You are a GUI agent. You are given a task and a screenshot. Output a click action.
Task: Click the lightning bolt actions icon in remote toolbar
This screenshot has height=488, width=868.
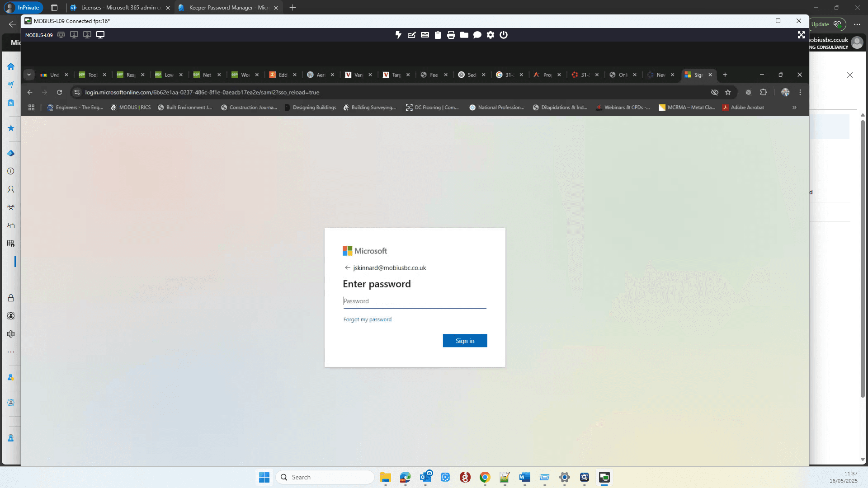click(398, 35)
